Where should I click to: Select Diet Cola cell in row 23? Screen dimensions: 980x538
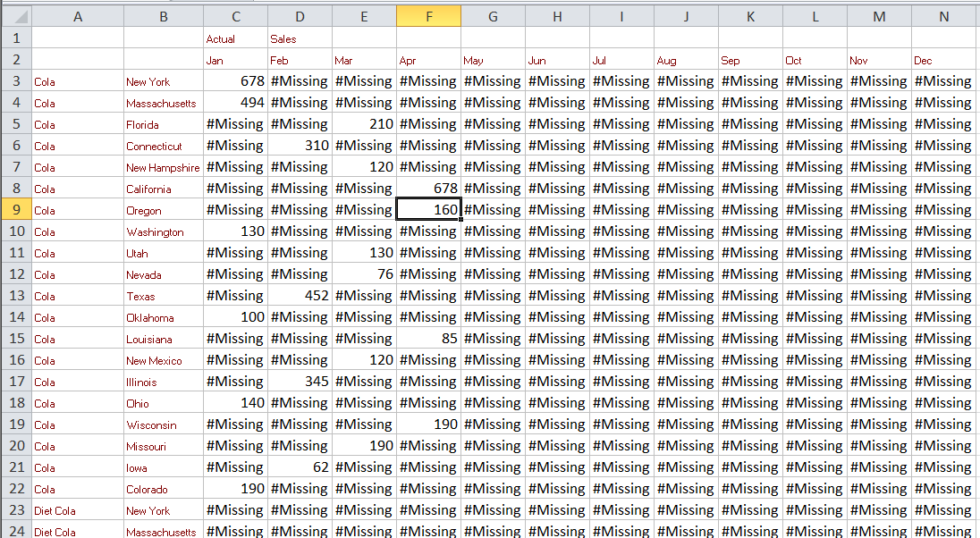coord(78,510)
